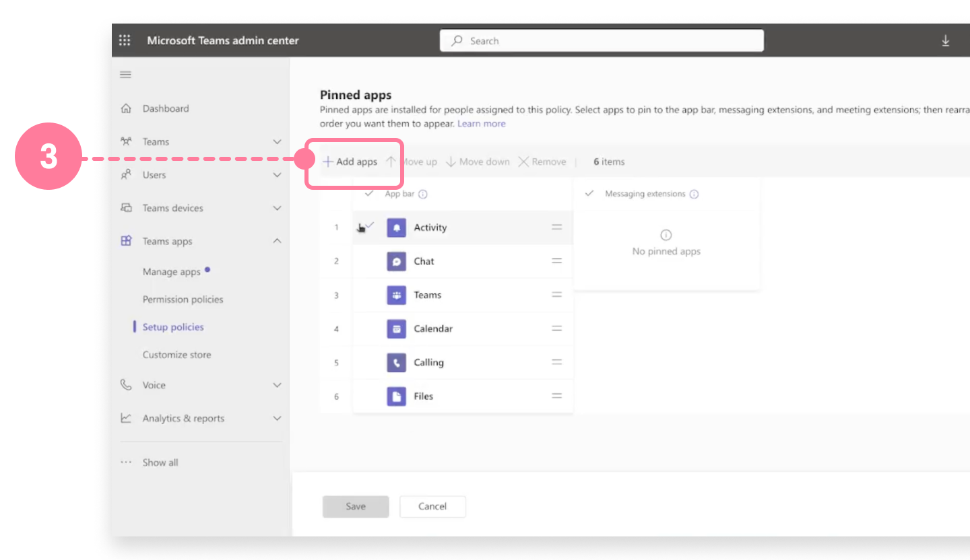970x560 pixels.
Task: Open the Learn more link
Action: point(482,124)
